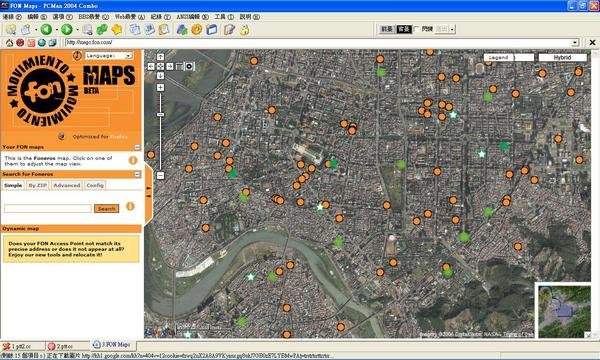Click the map zoom in plus button

point(160,88)
